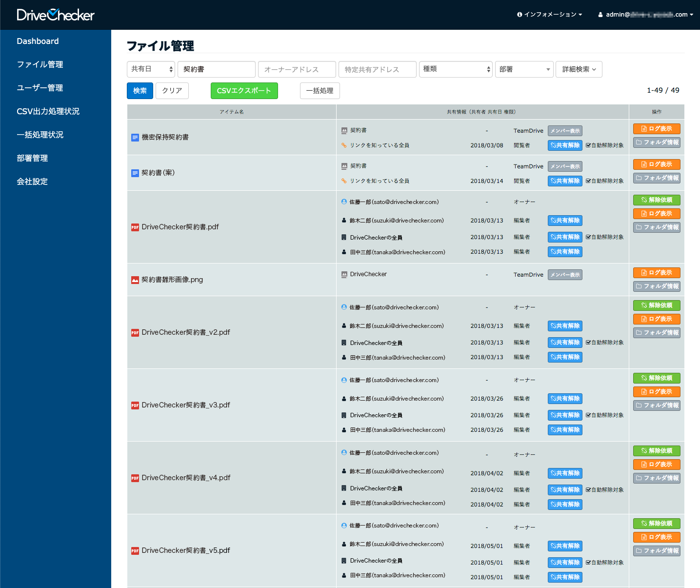The image size is (700, 588).
Task: Open the 種類 type dropdown
Action: (456, 69)
